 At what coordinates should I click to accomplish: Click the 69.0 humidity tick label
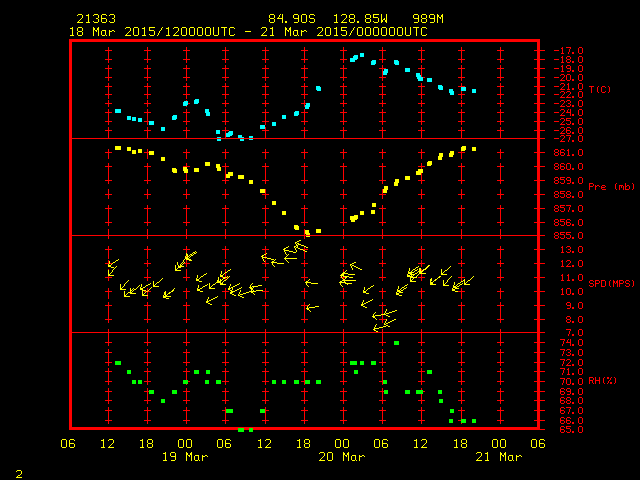571,392
